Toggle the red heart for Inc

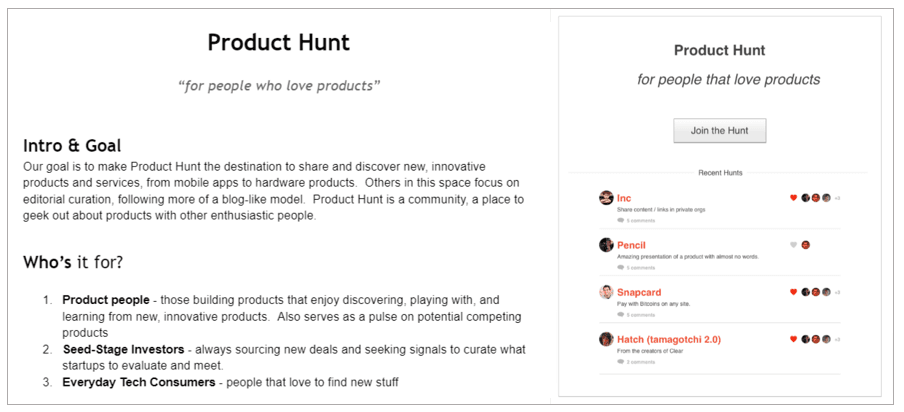[x=793, y=198]
